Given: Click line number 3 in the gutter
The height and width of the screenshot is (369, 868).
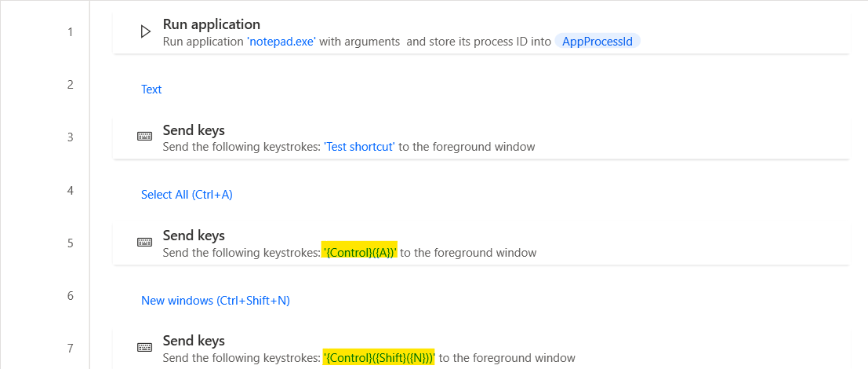Looking at the screenshot, I should click(70, 137).
